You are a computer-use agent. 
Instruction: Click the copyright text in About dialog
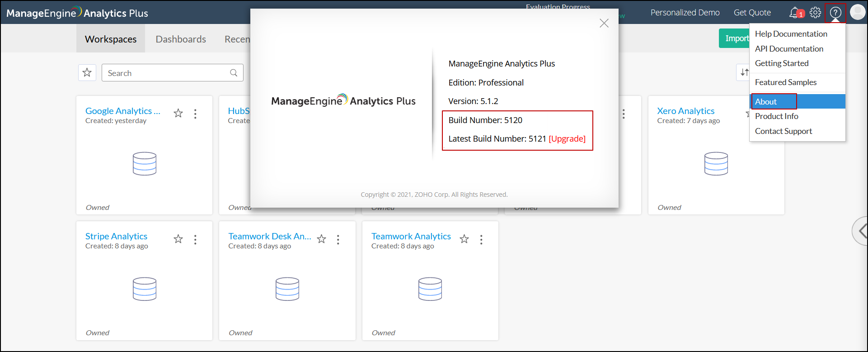(x=434, y=195)
